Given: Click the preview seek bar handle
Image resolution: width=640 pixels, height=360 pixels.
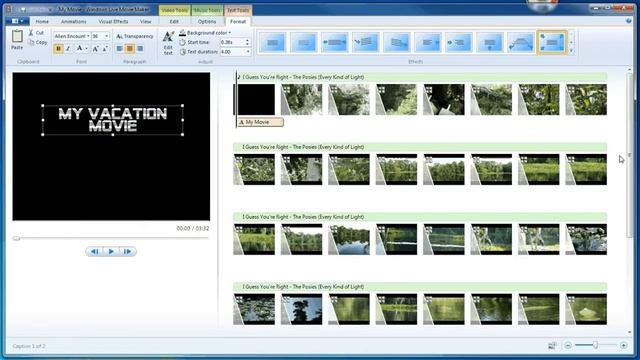Looking at the screenshot, I should pyautogui.click(x=16, y=238).
